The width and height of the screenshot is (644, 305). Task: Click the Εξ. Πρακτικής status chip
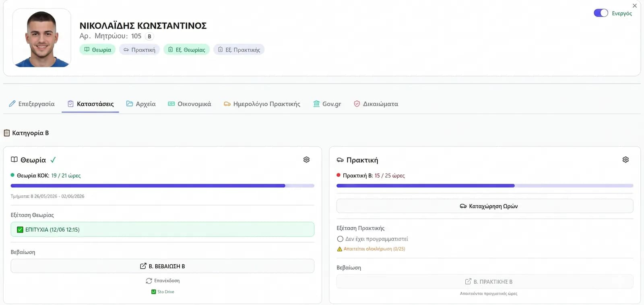pos(239,50)
